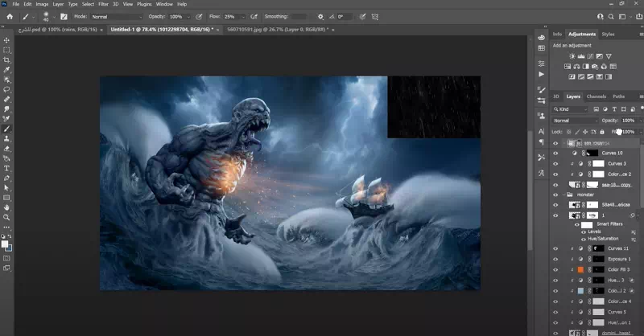Switch to the Paths tab
Screen dimensions: 644x336
(x=618, y=96)
